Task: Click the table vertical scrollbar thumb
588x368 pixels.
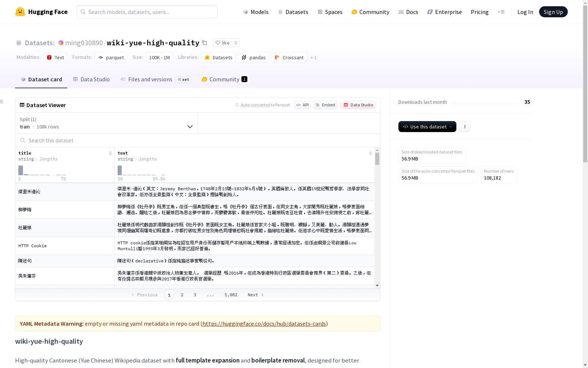Action: tap(377, 159)
